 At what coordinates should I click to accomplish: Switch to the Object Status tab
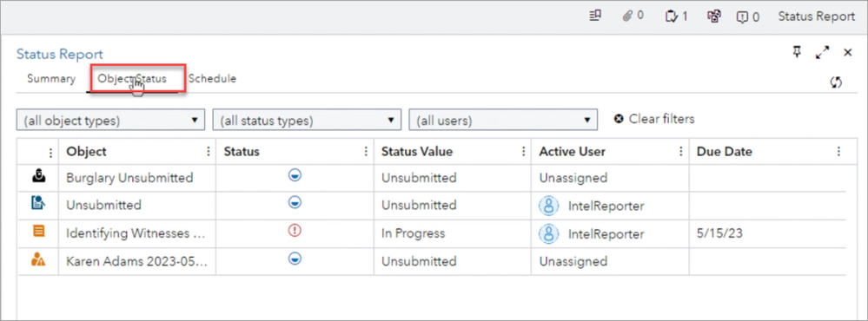132,78
